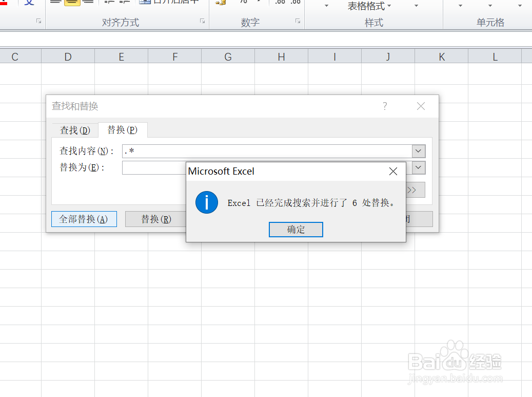The width and height of the screenshot is (532, 397).
Task: Click the 样式 group label
Action: (374, 23)
